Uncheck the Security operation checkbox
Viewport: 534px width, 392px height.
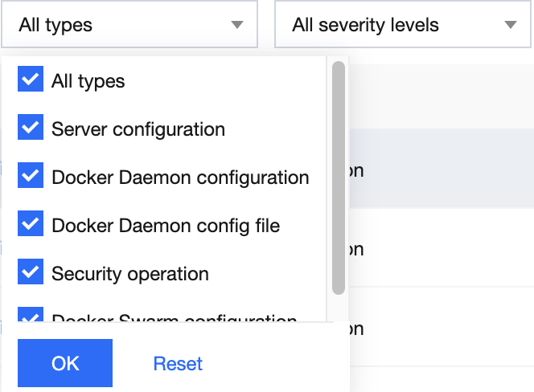(31, 273)
